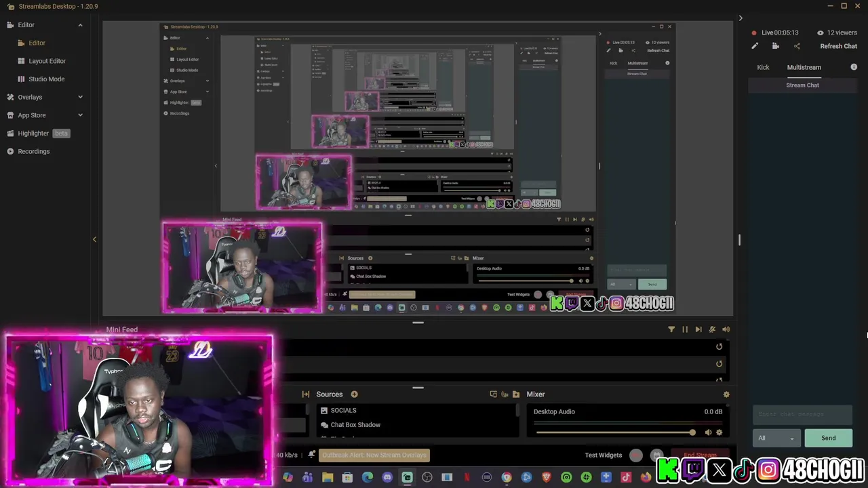This screenshot has width=868, height=488.
Task: Adjust the Desktop Audio volume slider
Action: 615,432
